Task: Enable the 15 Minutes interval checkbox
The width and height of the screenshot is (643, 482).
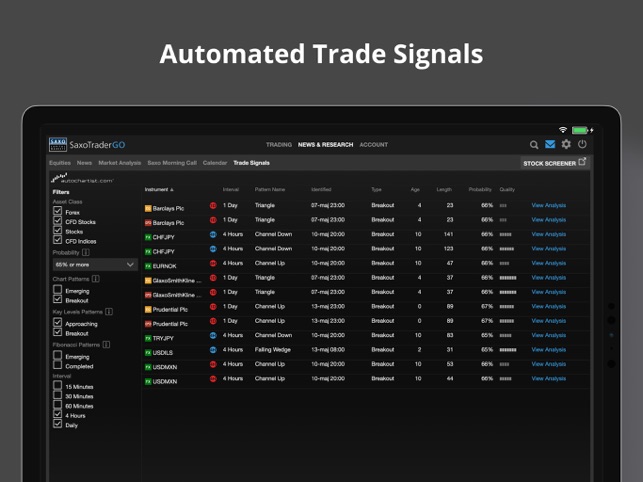Action: point(57,385)
